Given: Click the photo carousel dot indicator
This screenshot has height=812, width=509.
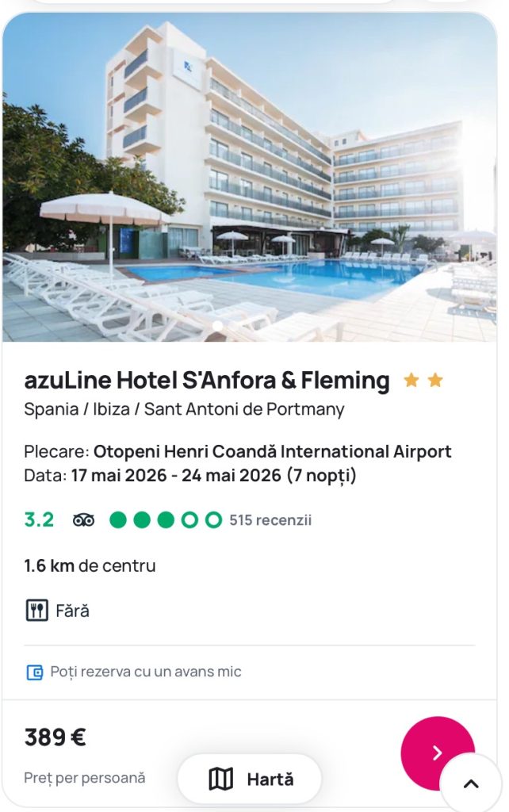Looking at the screenshot, I should pos(217,326).
